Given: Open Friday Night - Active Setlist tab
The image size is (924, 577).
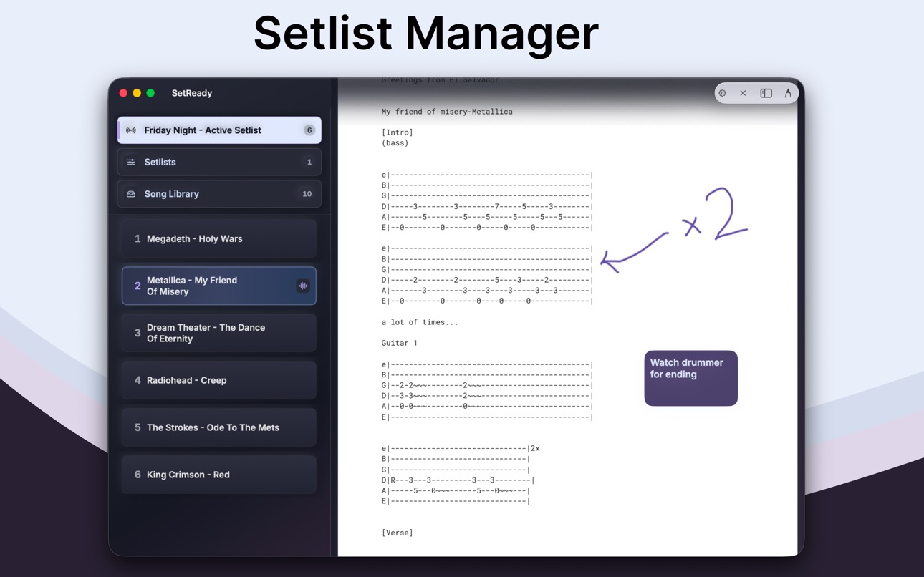Looking at the screenshot, I should tap(219, 130).
